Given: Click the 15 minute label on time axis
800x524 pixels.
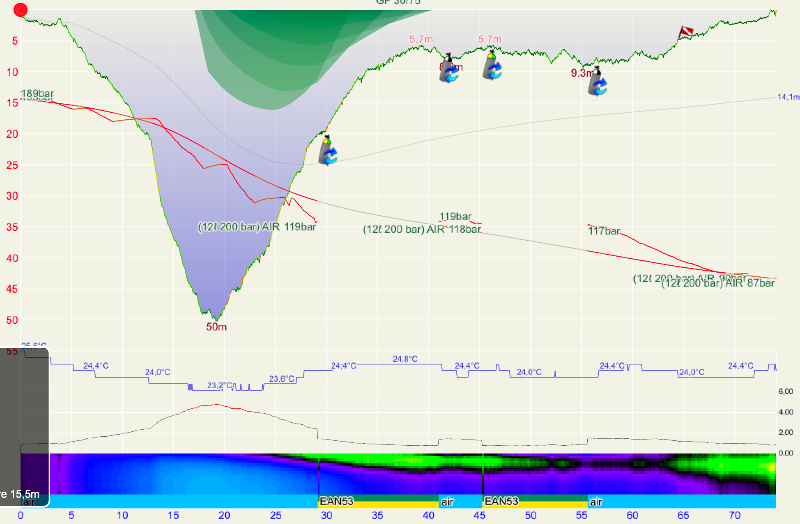Looking at the screenshot, I should (x=173, y=515).
